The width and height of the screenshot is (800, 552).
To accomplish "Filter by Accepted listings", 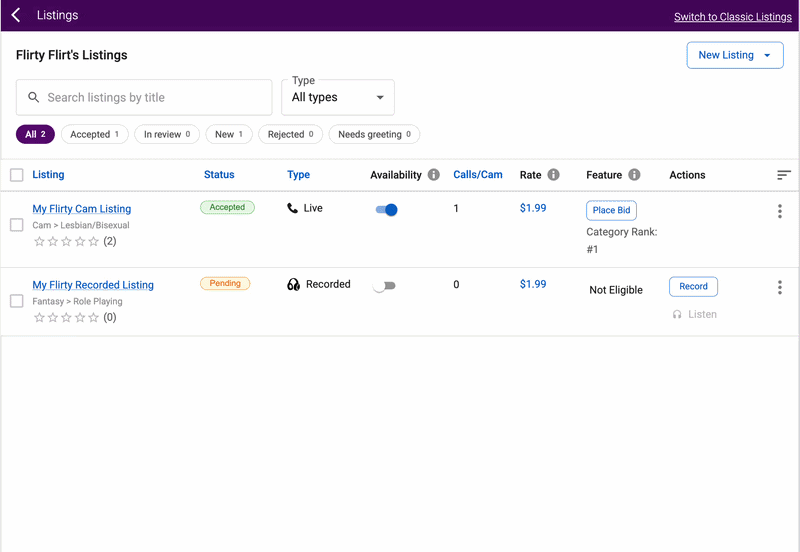I will point(94,134).
